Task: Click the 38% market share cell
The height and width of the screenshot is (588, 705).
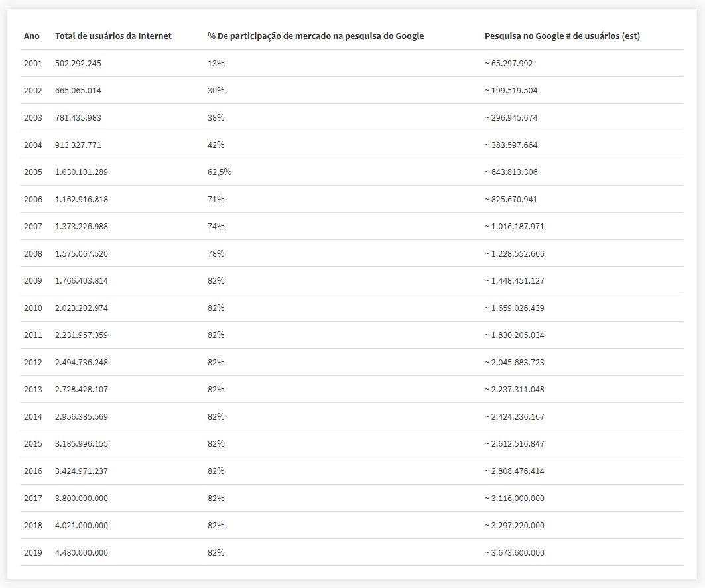Action: pos(216,118)
